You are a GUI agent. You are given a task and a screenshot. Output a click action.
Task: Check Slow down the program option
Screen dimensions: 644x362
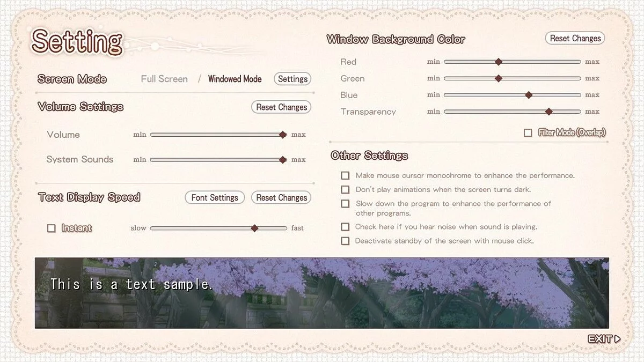346,204
